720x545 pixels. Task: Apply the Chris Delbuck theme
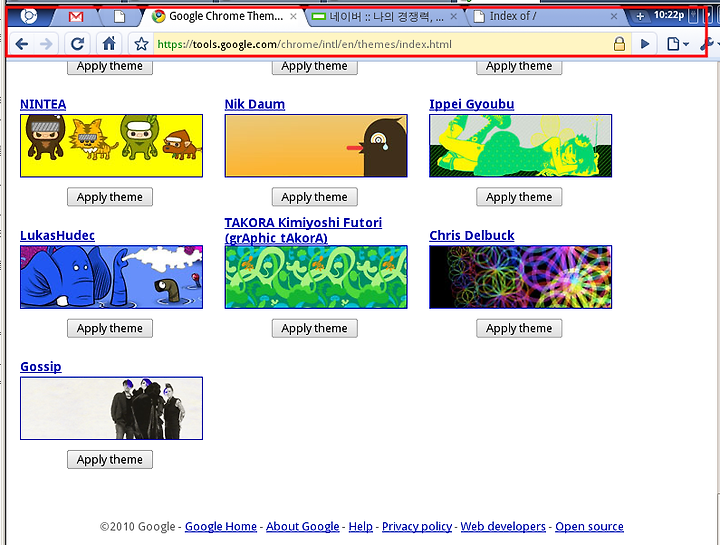click(x=519, y=328)
